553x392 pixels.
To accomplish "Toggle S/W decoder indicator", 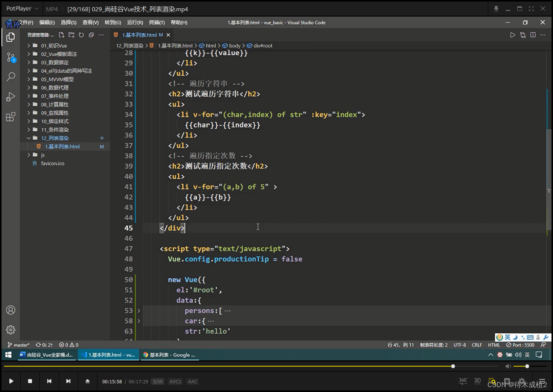I will coord(158,381).
